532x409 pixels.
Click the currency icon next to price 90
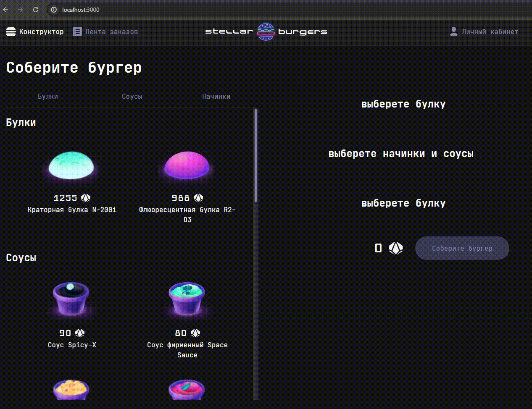point(80,333)
